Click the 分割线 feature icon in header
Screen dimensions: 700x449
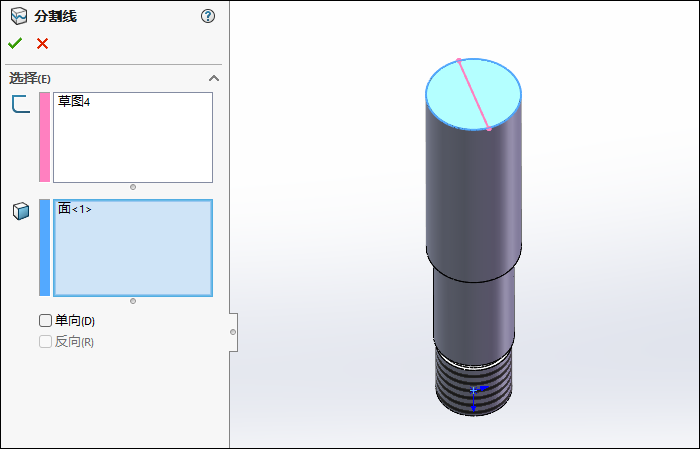click(17, 16)
